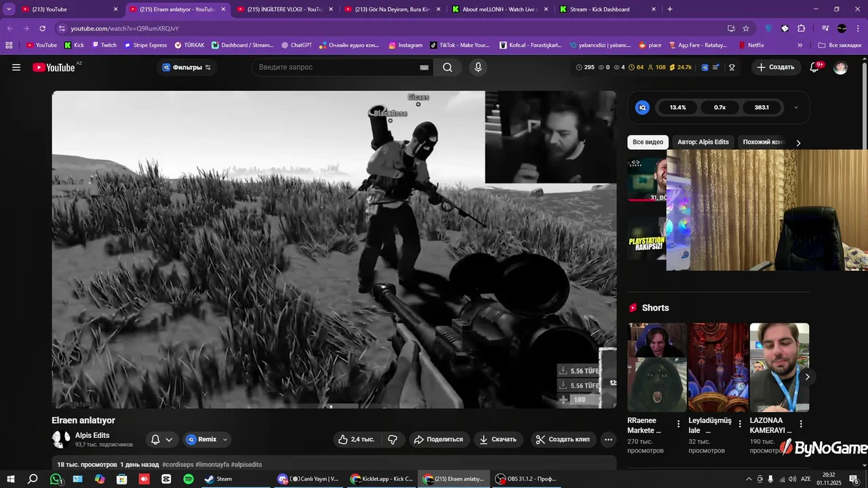The width and height of the screenshot is (868, 488).
Task: Open Chrome extensions puzzle menu
Action: 801,28
